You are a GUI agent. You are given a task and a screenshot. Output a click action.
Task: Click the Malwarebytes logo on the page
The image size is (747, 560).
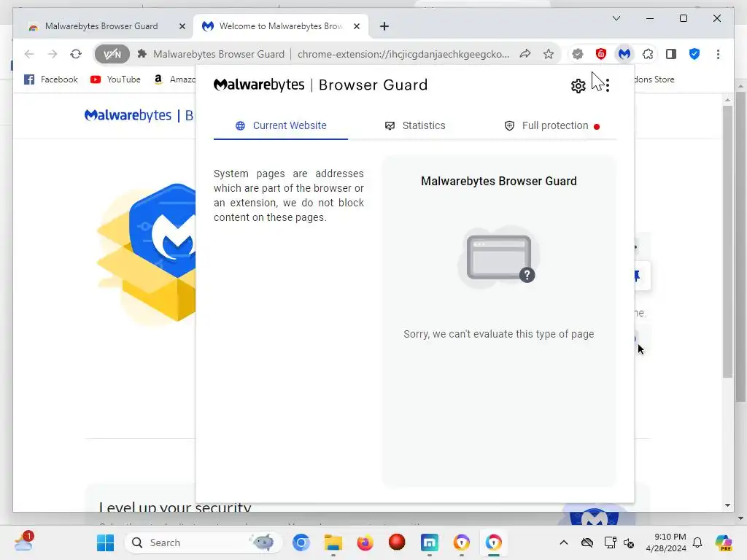point(128,115)
